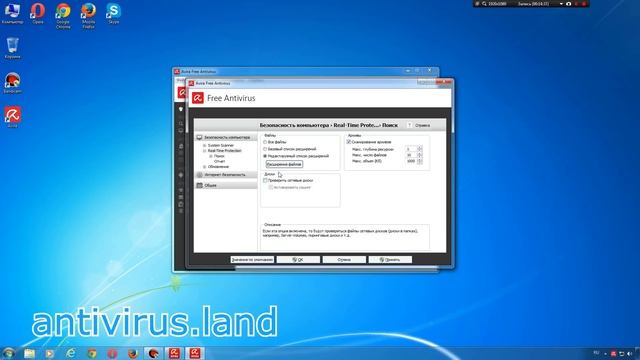Select the 'Отчет' tree item
Screen dimensions: 640x360
[220, 161]
